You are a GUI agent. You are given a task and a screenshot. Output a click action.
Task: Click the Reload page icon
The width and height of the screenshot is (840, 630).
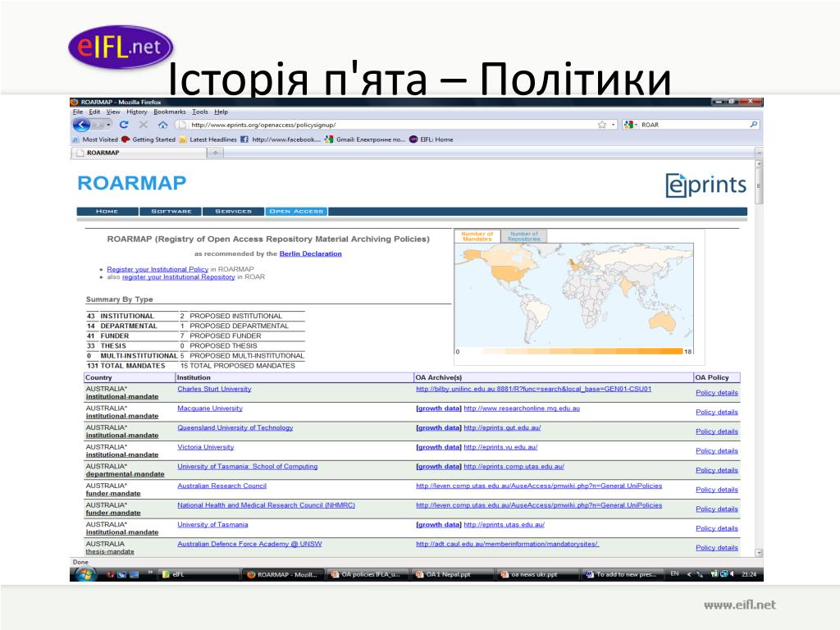click(124, 125)
